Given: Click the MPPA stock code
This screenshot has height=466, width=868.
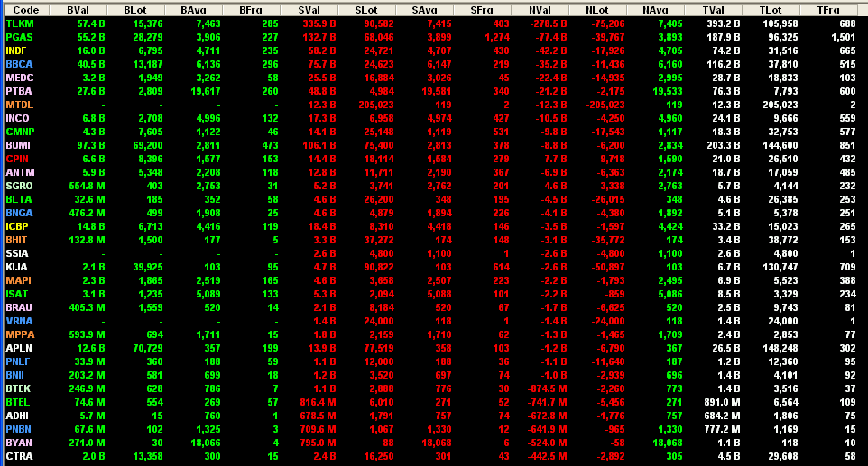Looking at the screenshot, I should 20,335.
